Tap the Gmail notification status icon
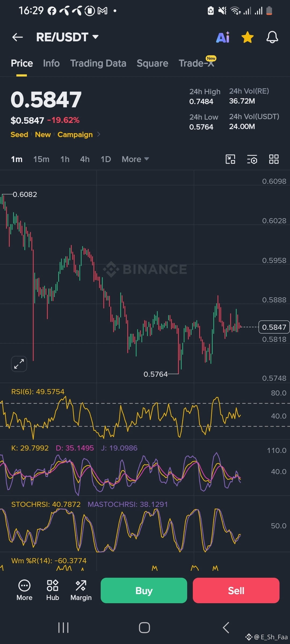Viewport: 290px width, 644px height. point(102,11)
